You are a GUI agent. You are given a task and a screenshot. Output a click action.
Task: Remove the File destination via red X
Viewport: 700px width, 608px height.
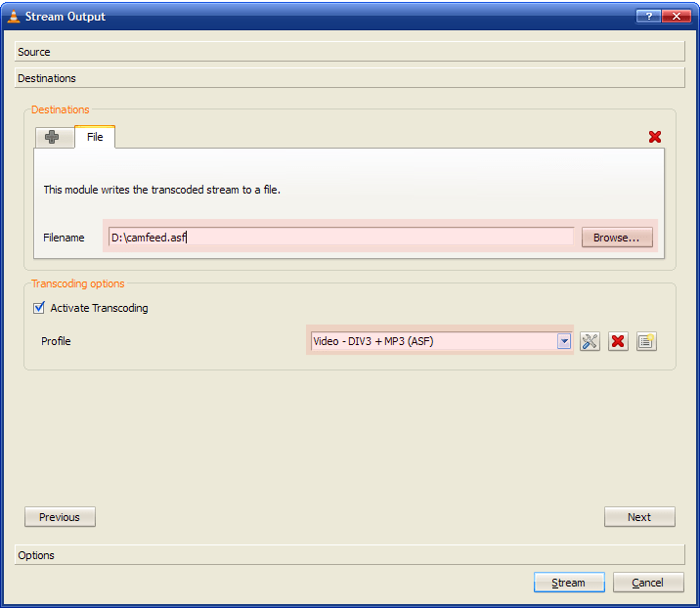[x=654, y=137]
